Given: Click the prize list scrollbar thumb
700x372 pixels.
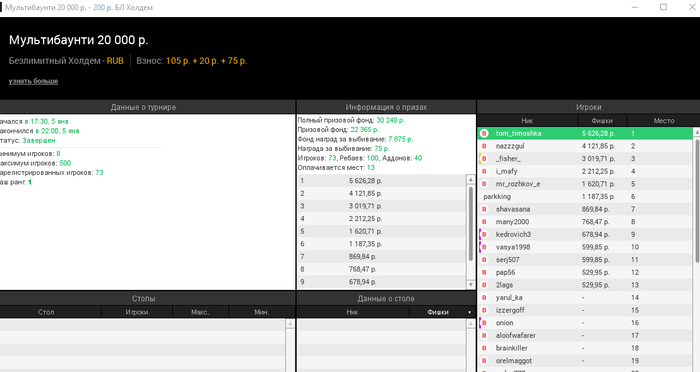Looking at the screenshot, I should click(471, 224).
